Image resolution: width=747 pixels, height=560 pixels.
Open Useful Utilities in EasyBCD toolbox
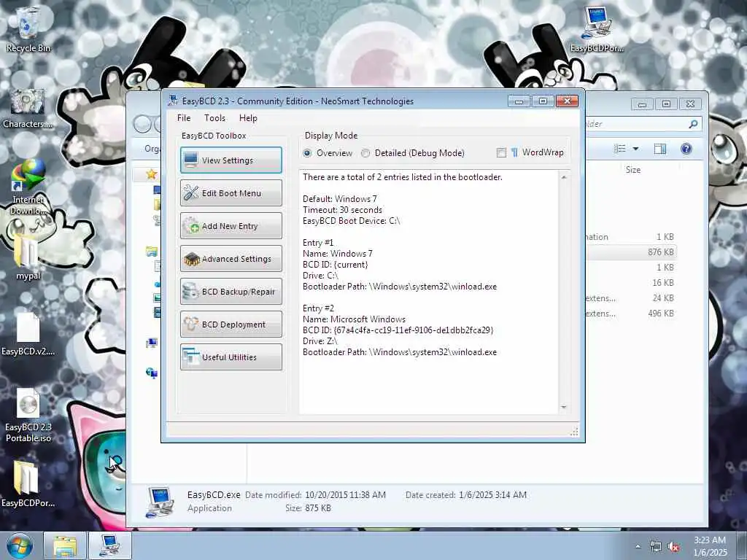pos(231,357)
